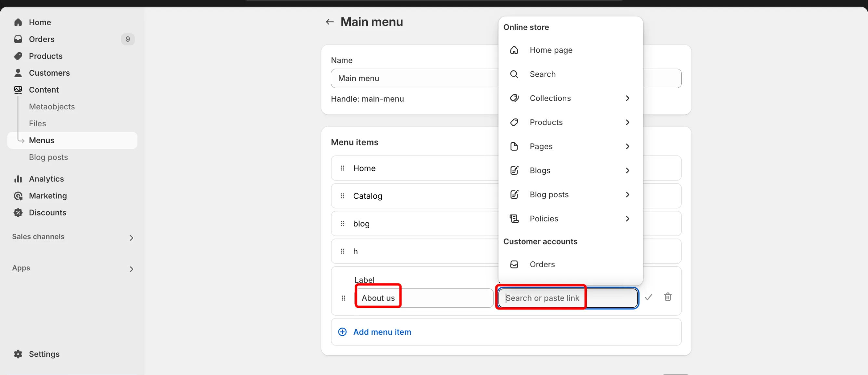Click the plus circle icon for Add menu item
This screenshot has width=868, height=375.
click(342, 332)
